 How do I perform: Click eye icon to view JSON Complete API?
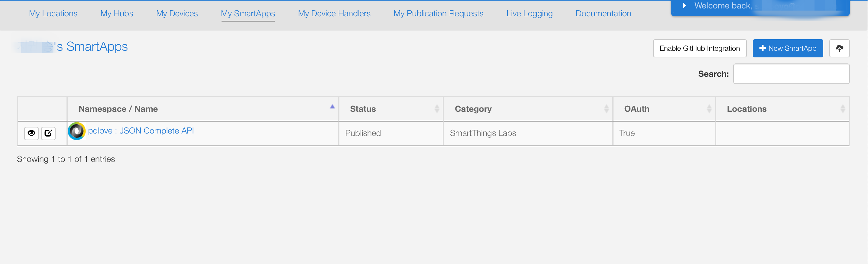31,133
